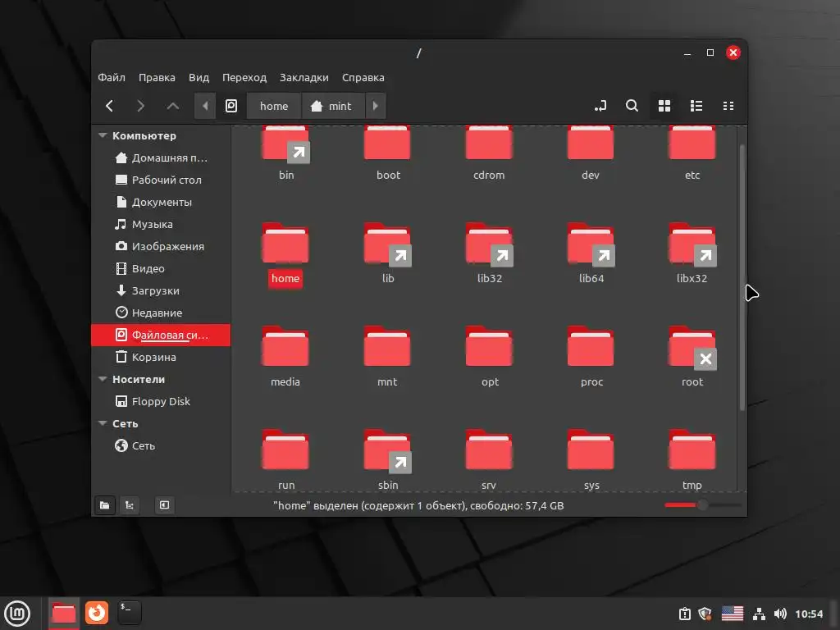Open Изображения in sidebar
The width and height of the screenshot is (840, 630).
coord(161,246)
